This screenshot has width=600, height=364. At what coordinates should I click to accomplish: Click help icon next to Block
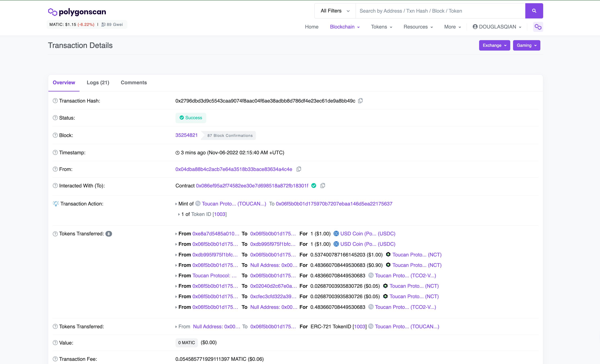click(55, 135)
